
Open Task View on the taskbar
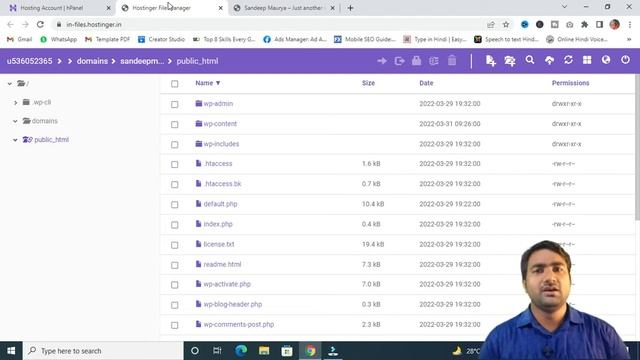(217, 351)
